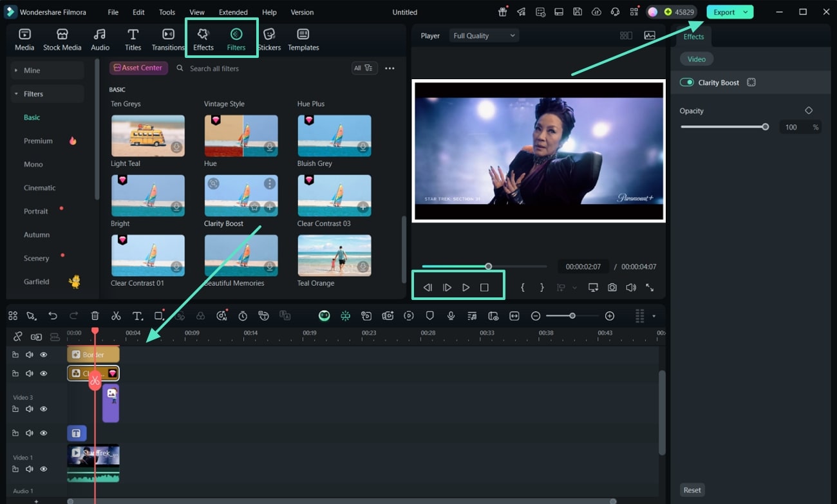The image size is (837, 504).
Task: Open the Tools menu
Action: tap(167, 12)
